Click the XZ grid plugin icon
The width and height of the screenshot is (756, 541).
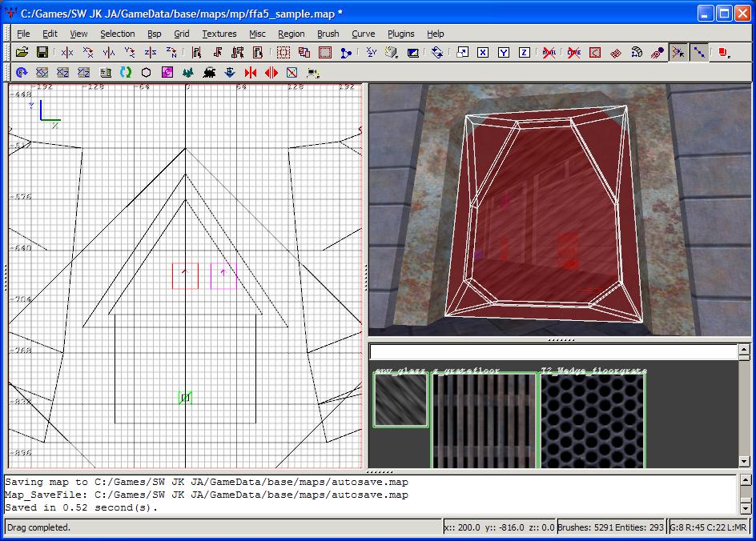[x=63, y=73]
